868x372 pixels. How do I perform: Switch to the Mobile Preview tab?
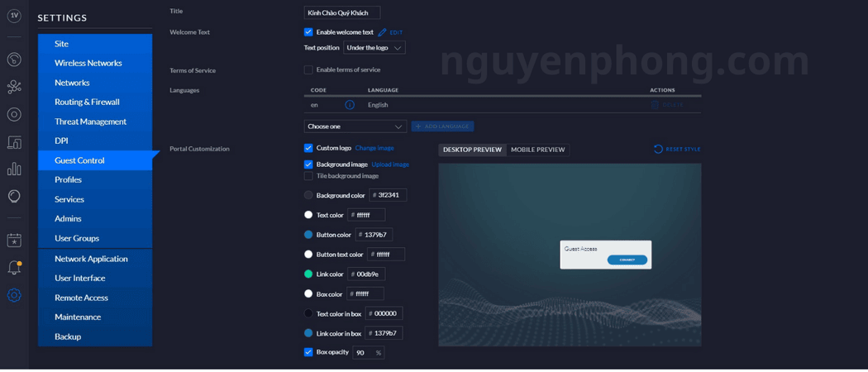(x=537, y=150)
